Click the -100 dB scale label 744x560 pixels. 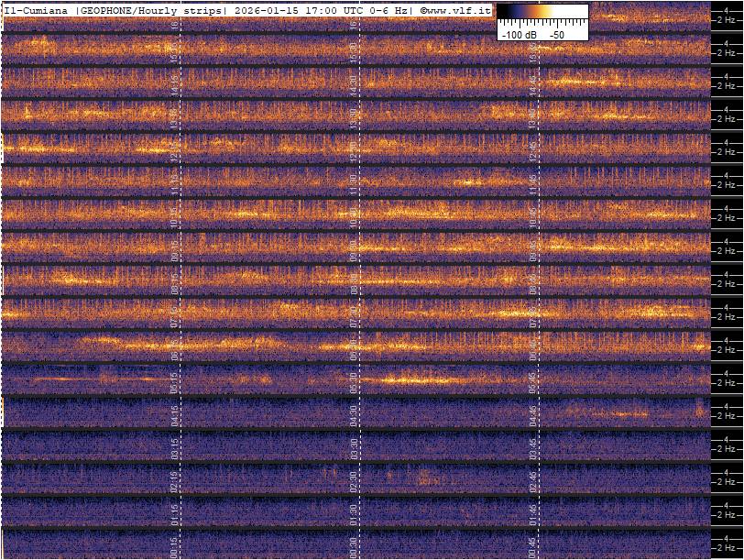(x=519, y=34)
